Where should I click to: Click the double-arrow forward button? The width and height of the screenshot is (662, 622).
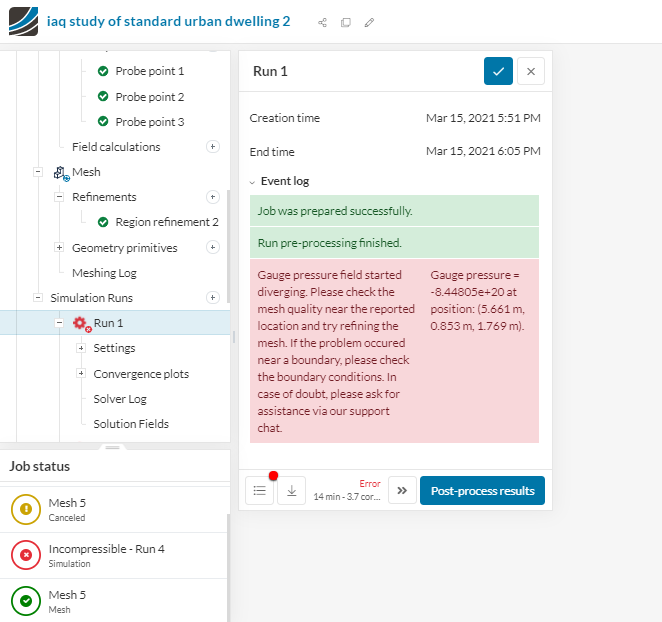(x=402, y=491)
